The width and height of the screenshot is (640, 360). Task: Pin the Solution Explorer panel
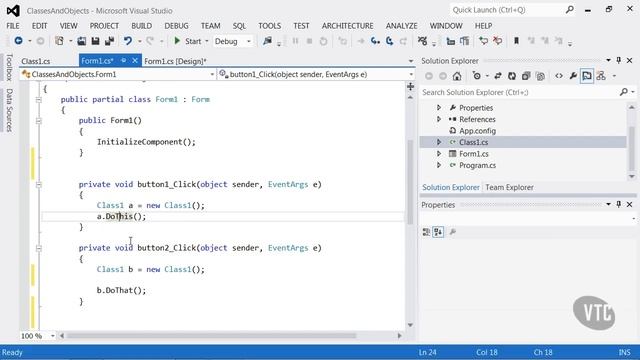point(619,60)
